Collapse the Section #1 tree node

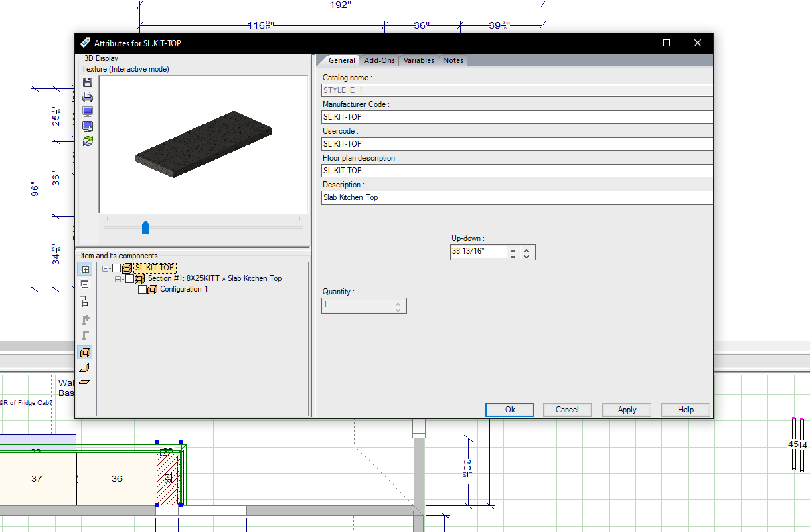coord(118,278)
